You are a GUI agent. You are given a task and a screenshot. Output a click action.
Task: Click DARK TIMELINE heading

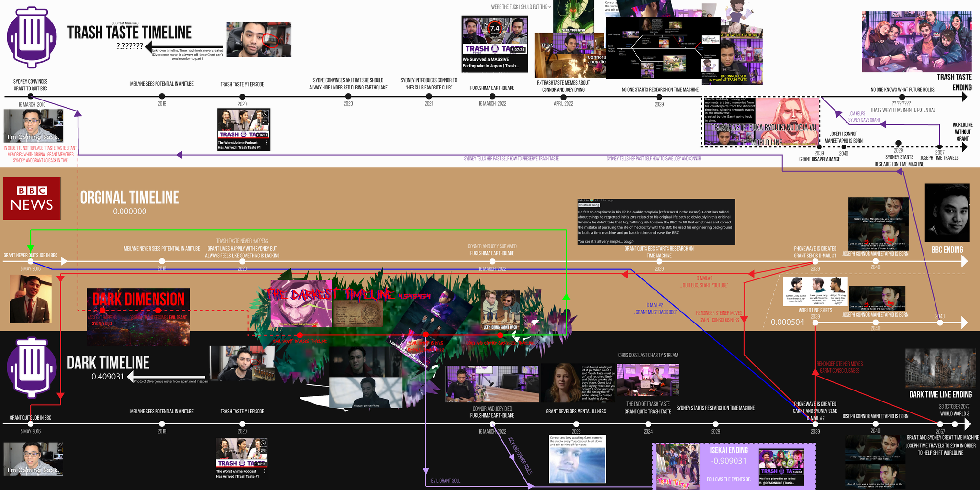point(108,363)
